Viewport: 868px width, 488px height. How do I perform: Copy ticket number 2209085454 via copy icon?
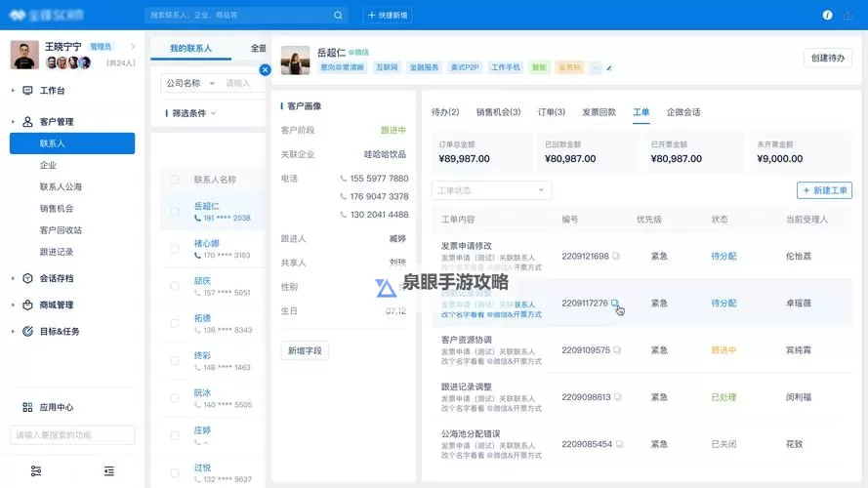619,444
